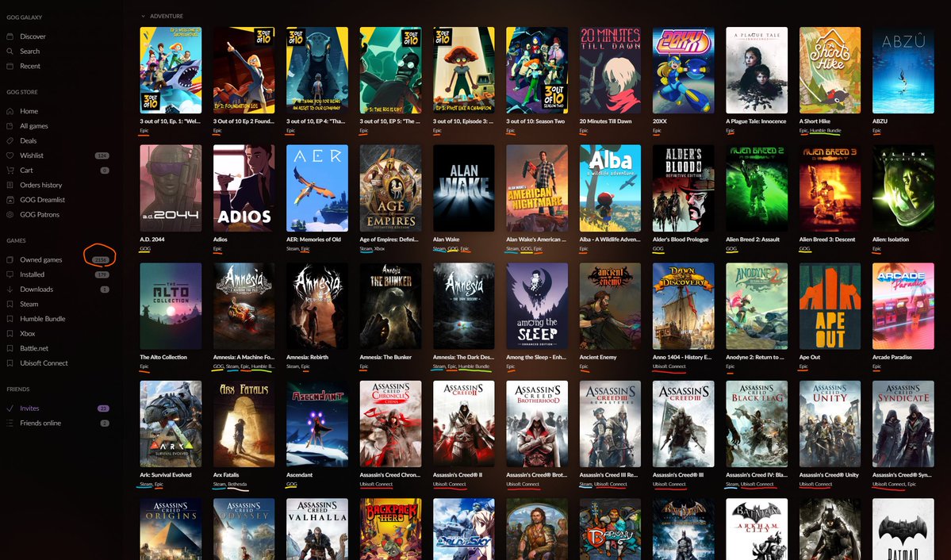Open the Adios game cover
951x560 pixels.
click(x=244, y=188)
